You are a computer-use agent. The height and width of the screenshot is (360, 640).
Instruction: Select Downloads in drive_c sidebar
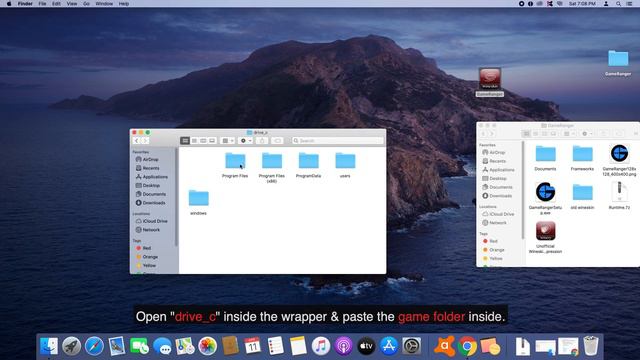click(153, 203)
